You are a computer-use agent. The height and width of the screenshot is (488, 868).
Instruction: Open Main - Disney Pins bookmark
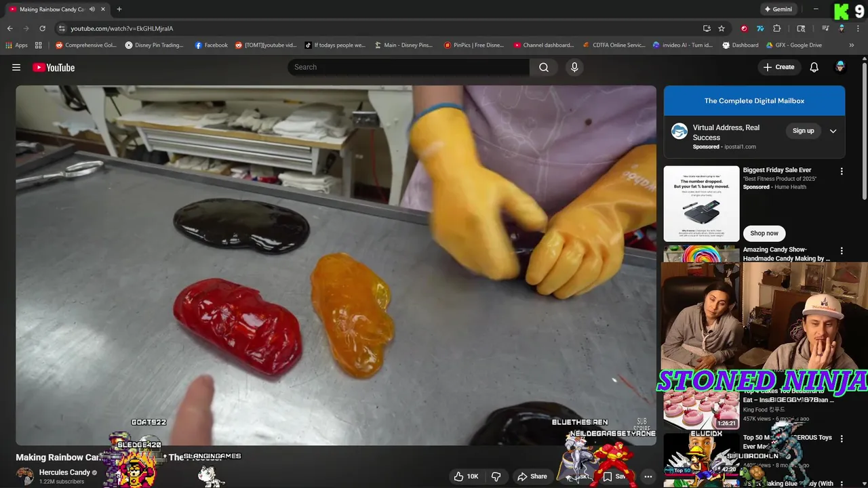coord(403,45)
